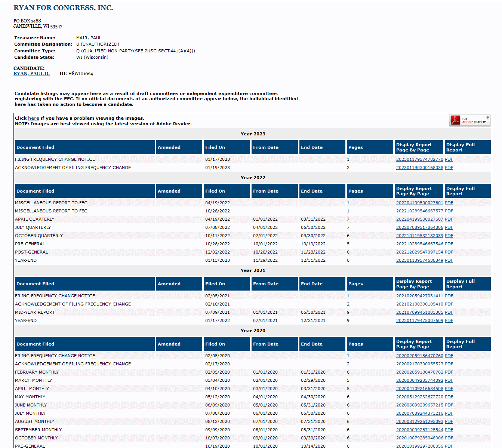Open report 202212029547097154 for Post-General
Screen dimensions: 502x448
coord(419,252)
